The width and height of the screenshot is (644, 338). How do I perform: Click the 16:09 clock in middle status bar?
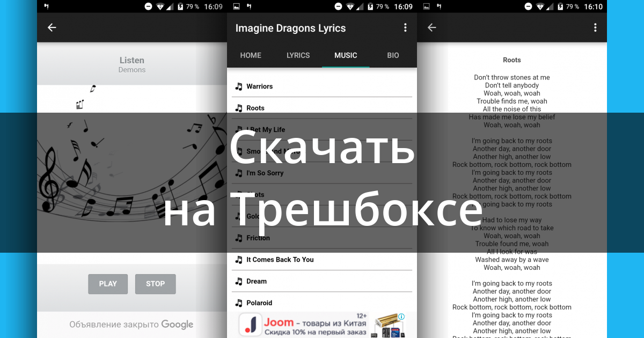point(403,6)
